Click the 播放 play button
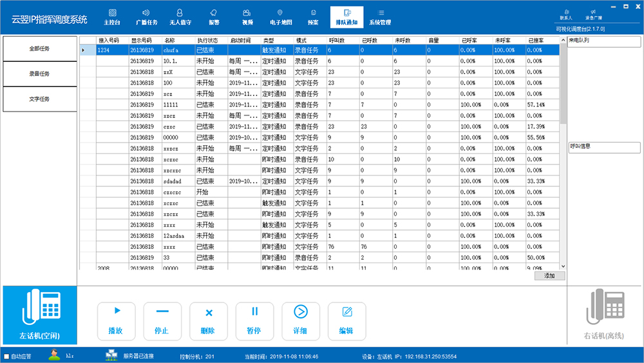This screenshot has width=644, height=363. point(116,322)
